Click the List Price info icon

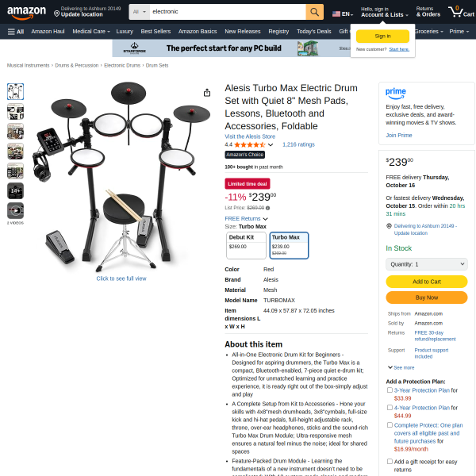click(268, 208)
